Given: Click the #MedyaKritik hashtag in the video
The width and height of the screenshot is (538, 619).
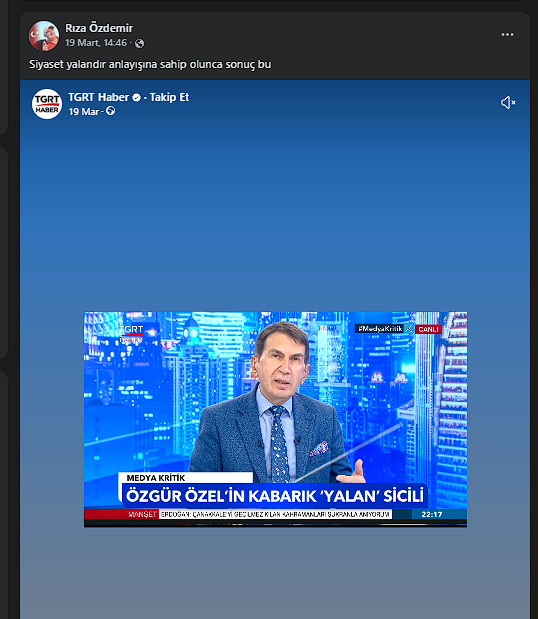Looking at the screenshot, I should click(380, 328).
